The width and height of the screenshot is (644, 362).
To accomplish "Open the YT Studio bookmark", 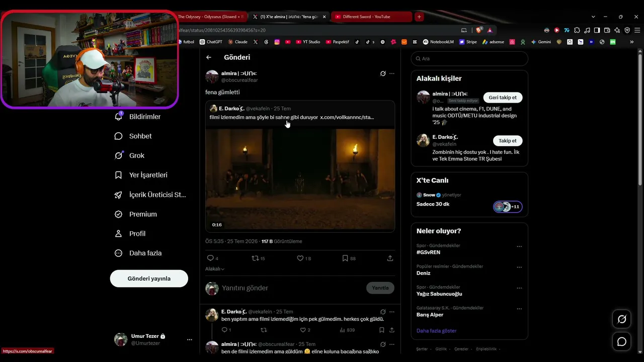I will (x=308, y=42).
